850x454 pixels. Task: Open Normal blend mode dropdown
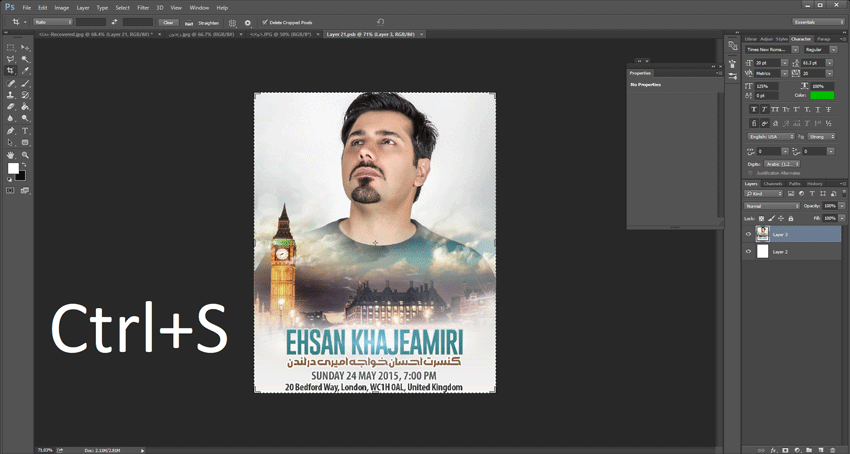(x=772, y=206)
